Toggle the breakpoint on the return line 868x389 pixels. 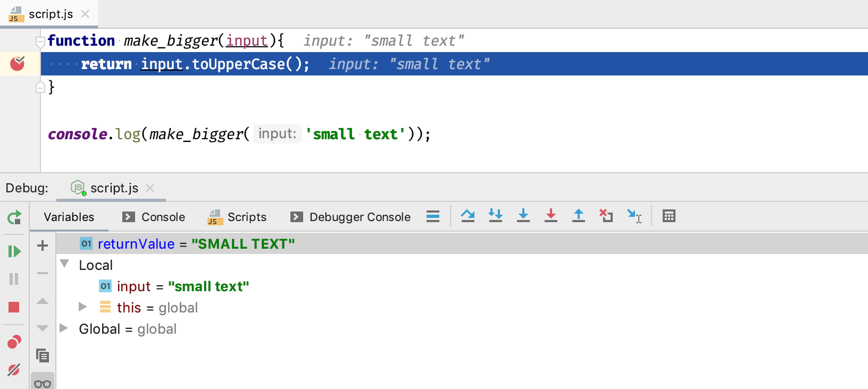(x=18, y=64)
